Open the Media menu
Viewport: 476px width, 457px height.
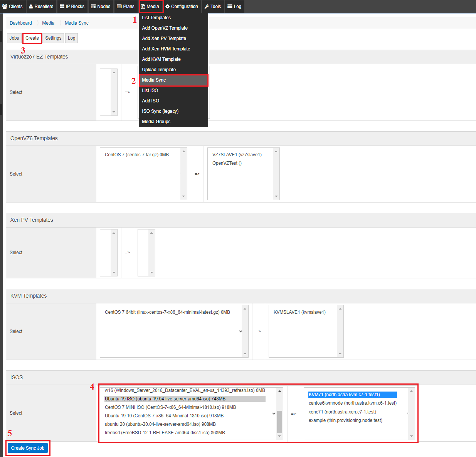[x=151, y=7]
